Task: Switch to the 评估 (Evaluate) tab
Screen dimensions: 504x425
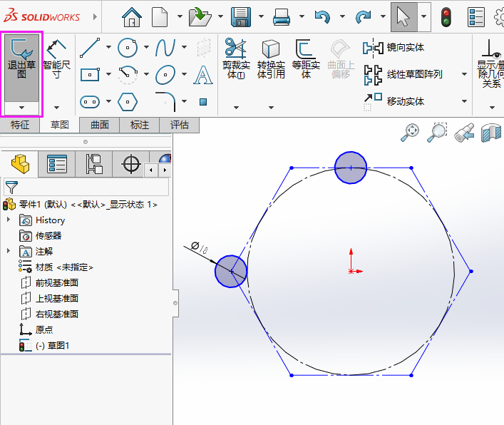Action: (180, 125)
